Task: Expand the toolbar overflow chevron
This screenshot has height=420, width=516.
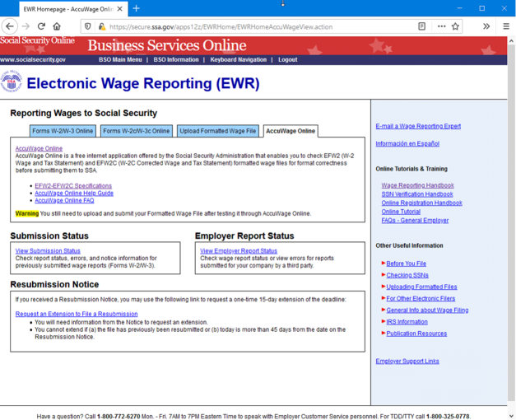Action: pos(486,26)
